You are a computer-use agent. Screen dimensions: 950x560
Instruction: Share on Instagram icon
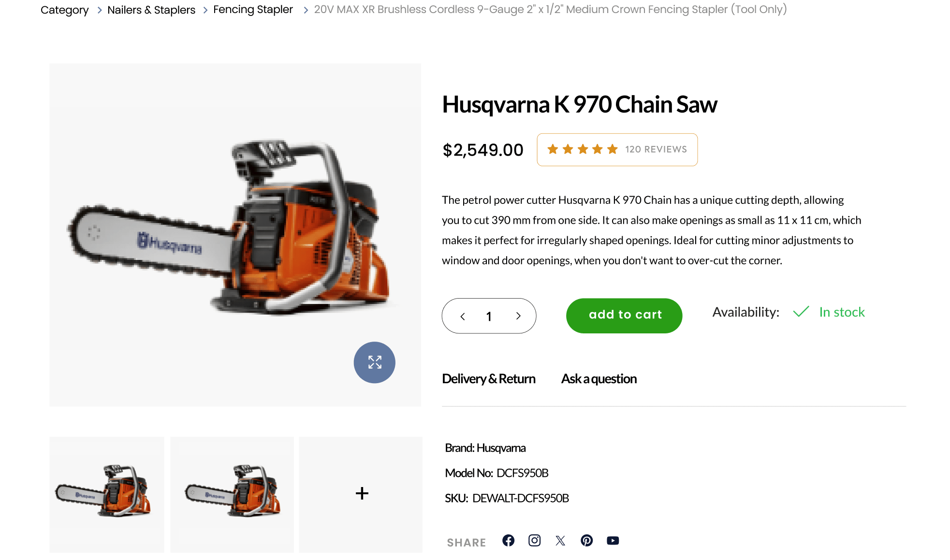point(534,540)
